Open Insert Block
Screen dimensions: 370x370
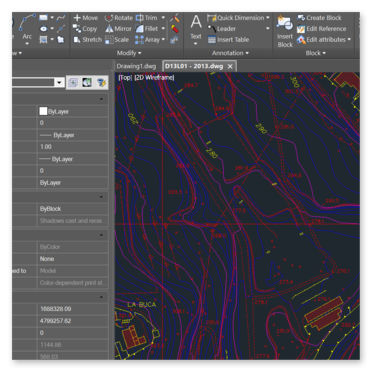point(285,31)
